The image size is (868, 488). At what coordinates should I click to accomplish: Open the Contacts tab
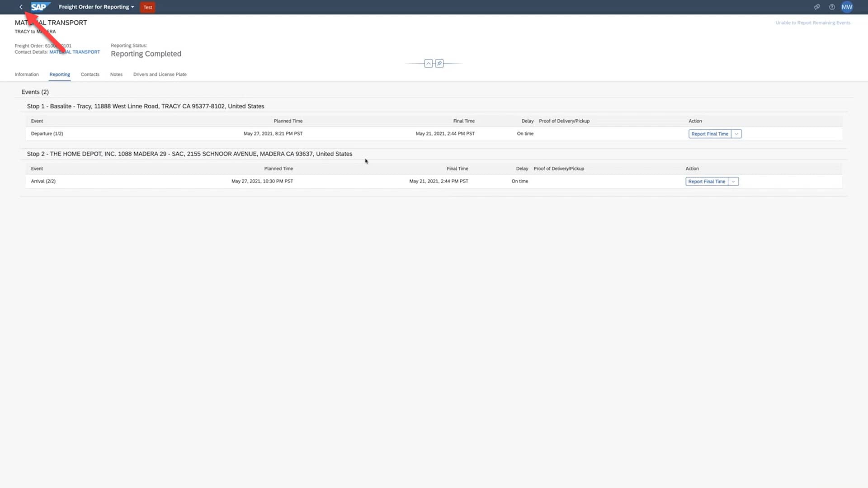[90, 74]
